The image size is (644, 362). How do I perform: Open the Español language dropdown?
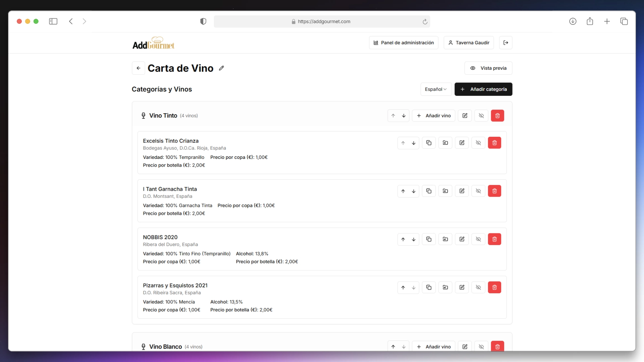(x=436, y=89)
